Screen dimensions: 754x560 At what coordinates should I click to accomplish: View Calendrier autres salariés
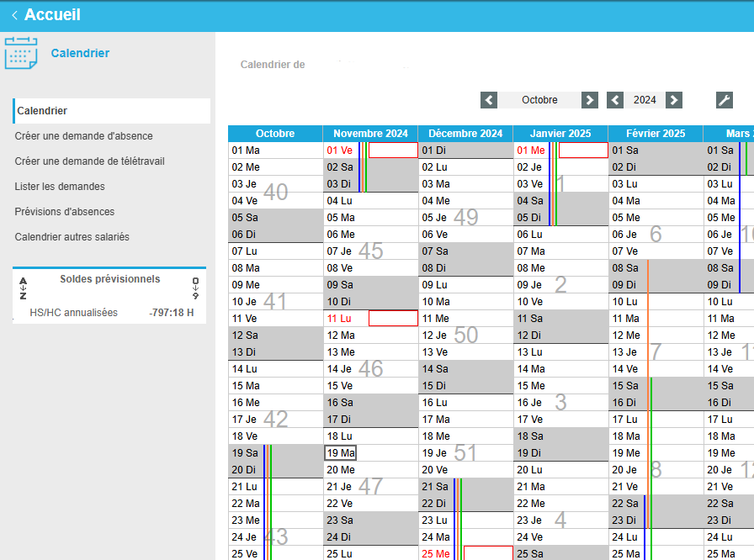72,237
